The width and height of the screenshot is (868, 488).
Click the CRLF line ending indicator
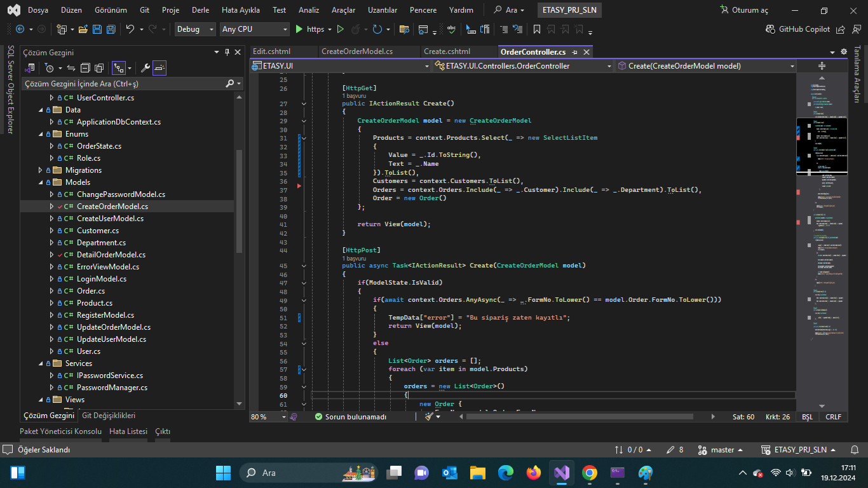833,417
